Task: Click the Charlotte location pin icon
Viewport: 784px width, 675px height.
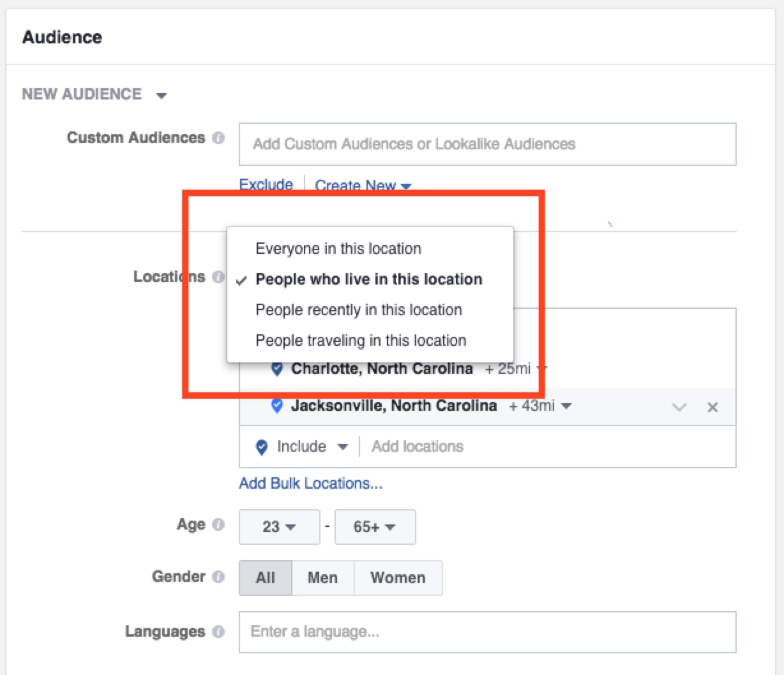Action: (277, 369)
